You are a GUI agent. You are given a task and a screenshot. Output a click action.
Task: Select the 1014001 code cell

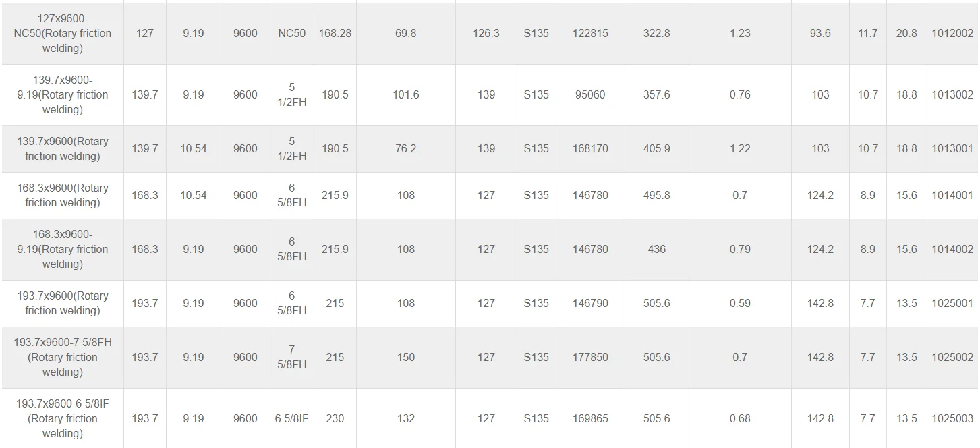click(x=952, y=195)
